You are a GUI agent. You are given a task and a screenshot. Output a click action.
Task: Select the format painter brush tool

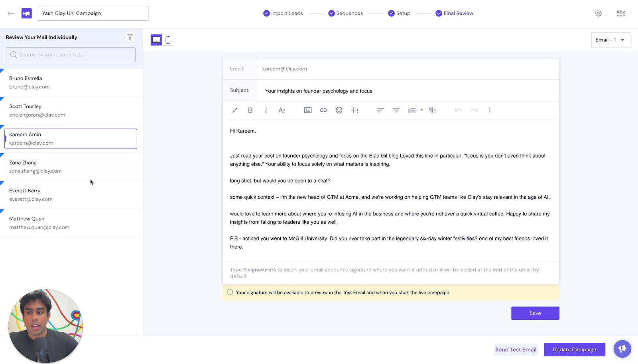(235, 110)
